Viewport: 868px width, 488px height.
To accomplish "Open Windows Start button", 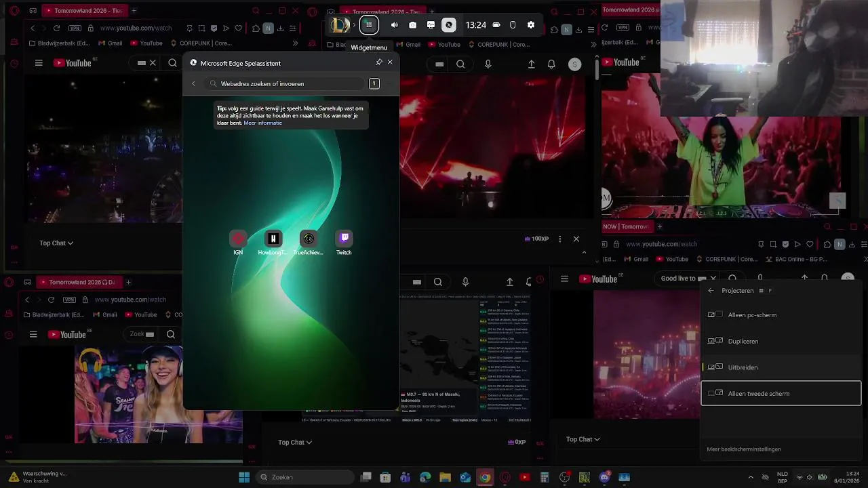I will (x=244, y=477).
